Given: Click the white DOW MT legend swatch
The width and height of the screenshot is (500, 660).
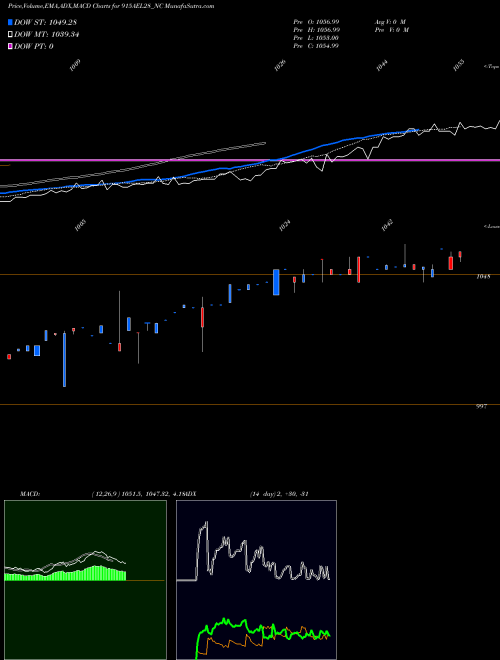Looking at the screenshot, I should point(10,35).
